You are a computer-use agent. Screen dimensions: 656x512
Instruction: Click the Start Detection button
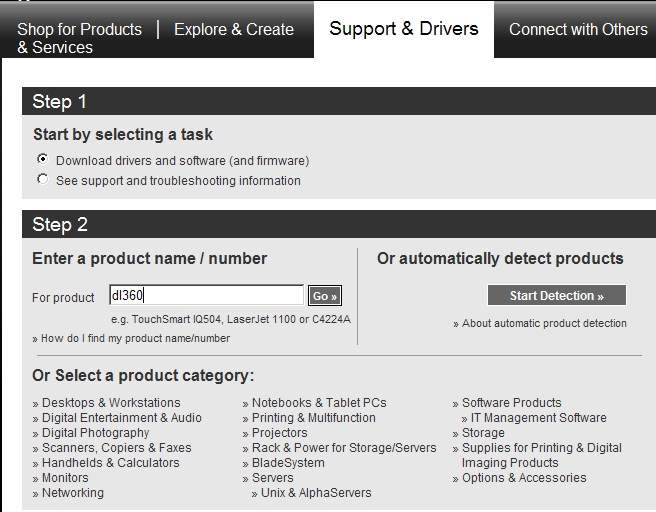tap(557, 295)
